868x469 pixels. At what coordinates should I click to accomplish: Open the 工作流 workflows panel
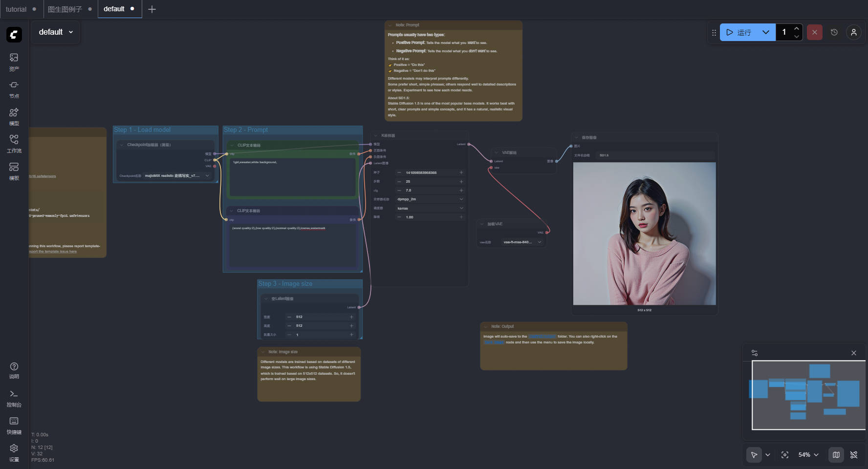tap(14, 144)
